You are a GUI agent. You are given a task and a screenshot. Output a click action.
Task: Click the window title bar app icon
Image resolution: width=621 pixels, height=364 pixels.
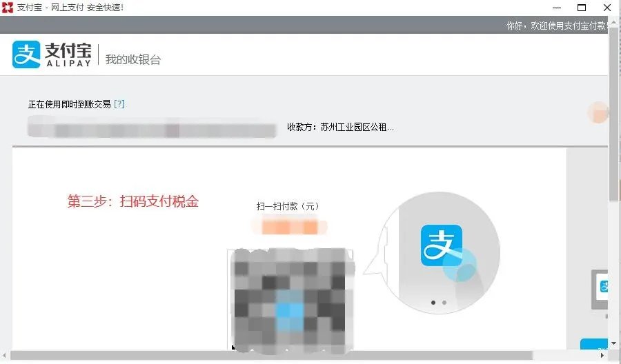(8, 8)
